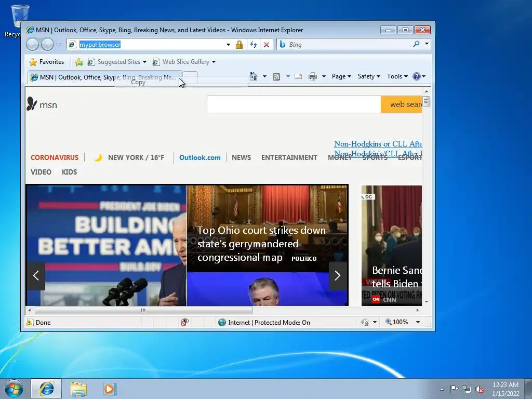532x399 pixels.
Task: Click the msn butterfly logo
Action: click(42, 104)
